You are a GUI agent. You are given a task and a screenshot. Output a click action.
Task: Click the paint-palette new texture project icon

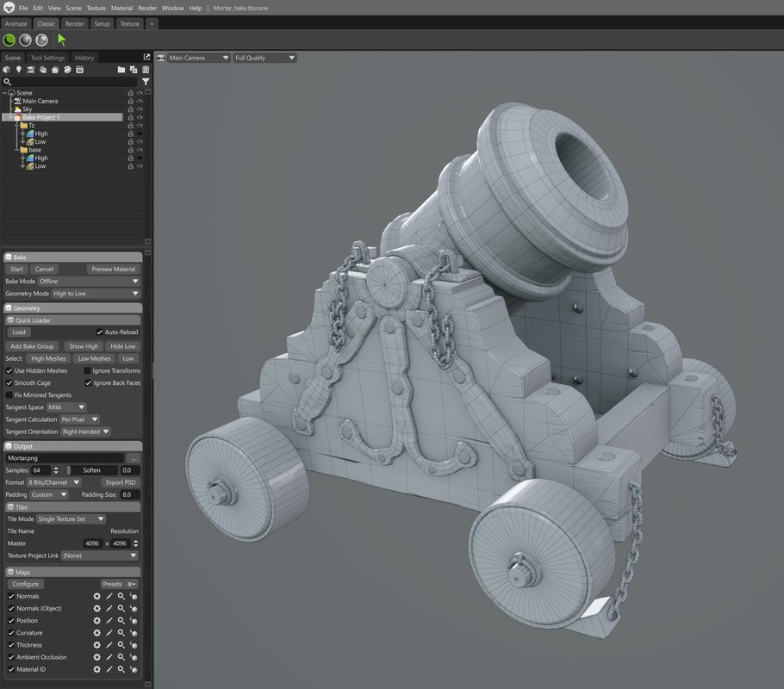pyautogui.click(x=67, y=70)
